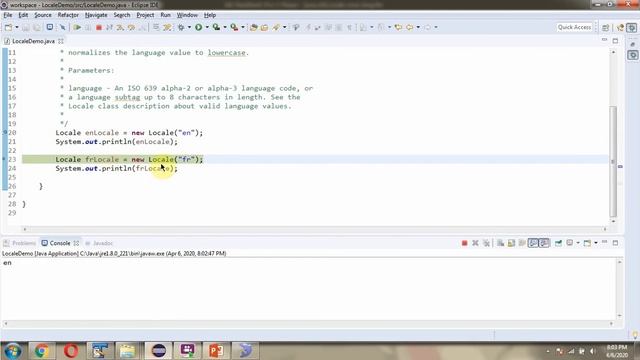
Task: Switch to the Problems tab
Action: click(20, 243)
